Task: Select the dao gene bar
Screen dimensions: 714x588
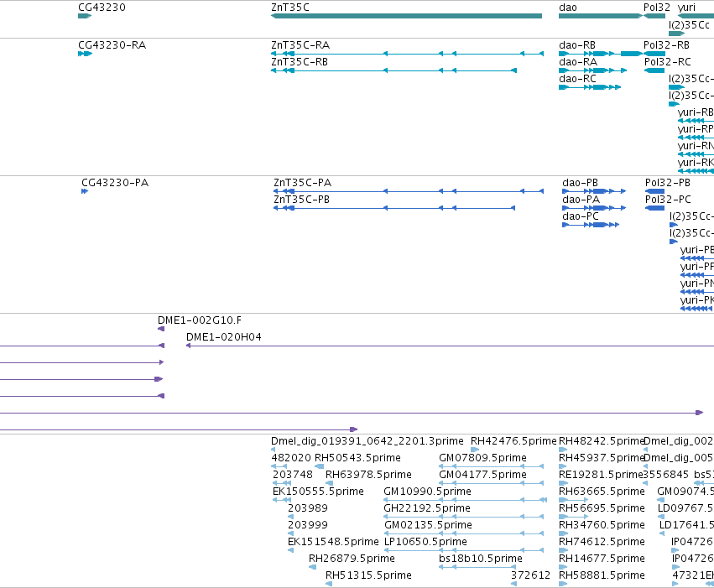Action: [600, 16]
